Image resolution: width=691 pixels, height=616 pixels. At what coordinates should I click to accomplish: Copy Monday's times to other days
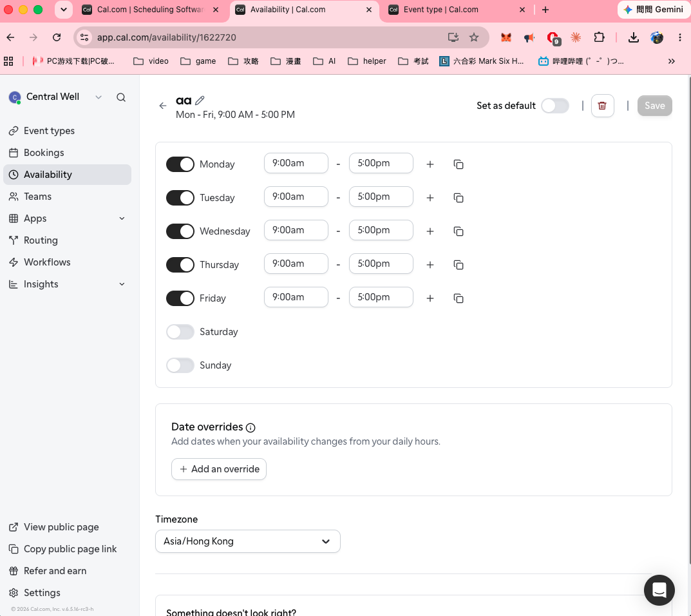tap(459, 164)
